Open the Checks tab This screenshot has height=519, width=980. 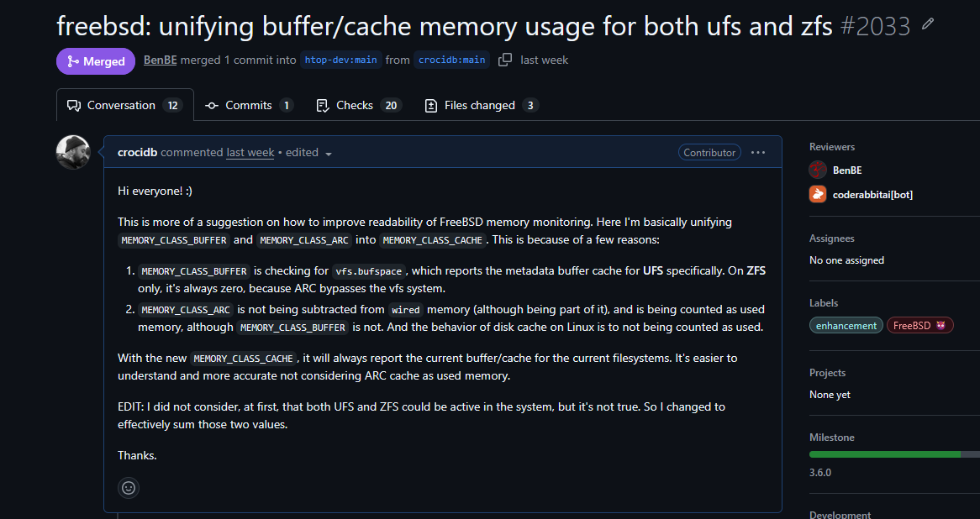point(359,106)
